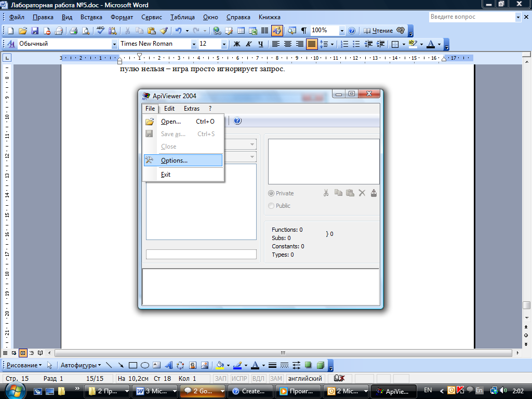Click the volume icon in system tray

(503, 391)
